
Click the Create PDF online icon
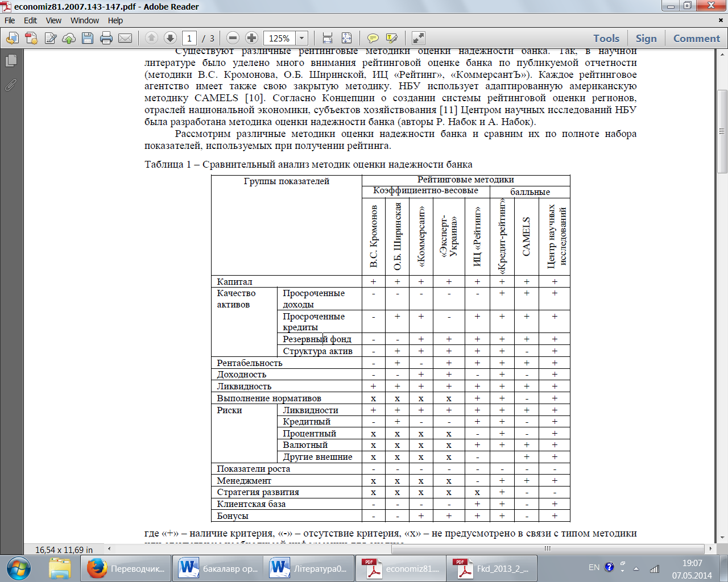tap(31, 38)
